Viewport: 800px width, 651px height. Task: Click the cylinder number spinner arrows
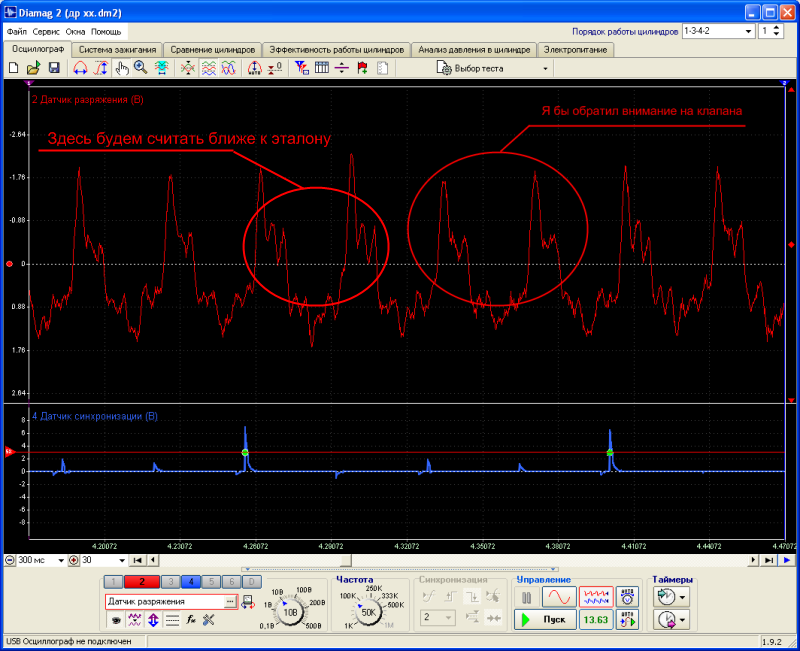point(776,31)
